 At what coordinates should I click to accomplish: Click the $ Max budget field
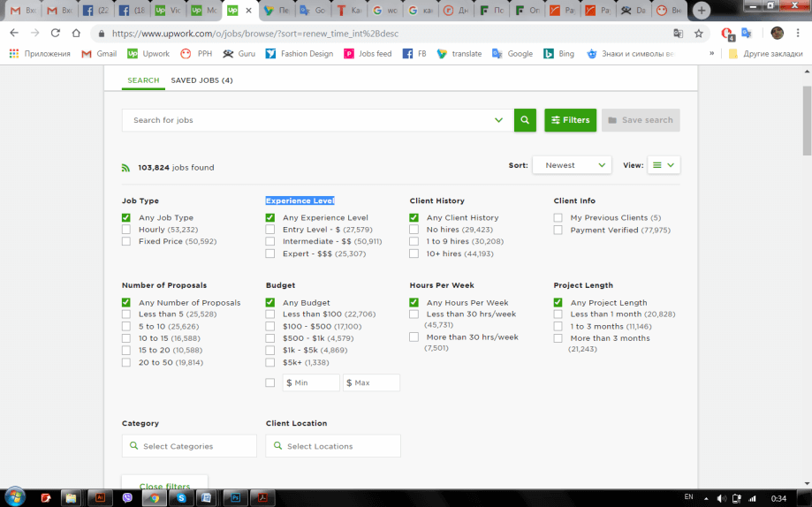[371, 382]
